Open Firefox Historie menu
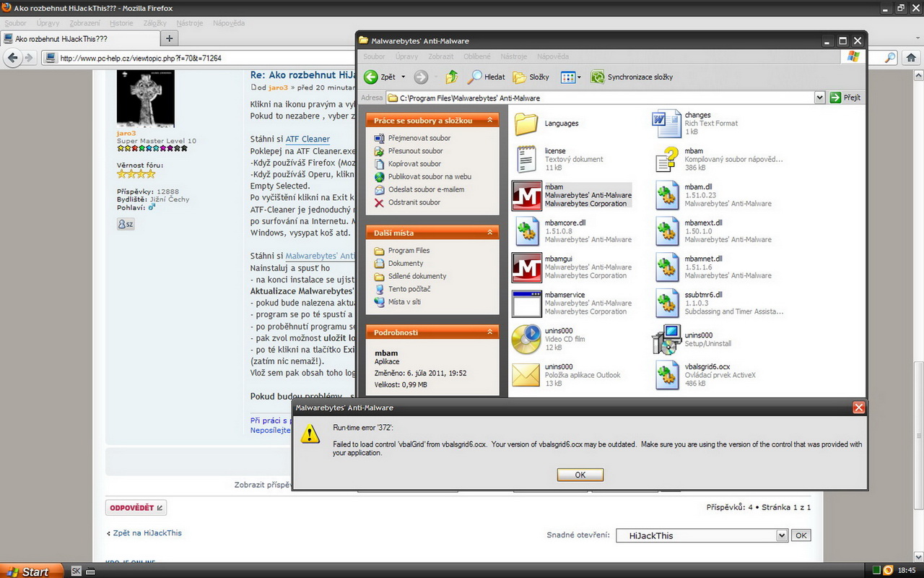924x578 pixels. click(121, 23)
